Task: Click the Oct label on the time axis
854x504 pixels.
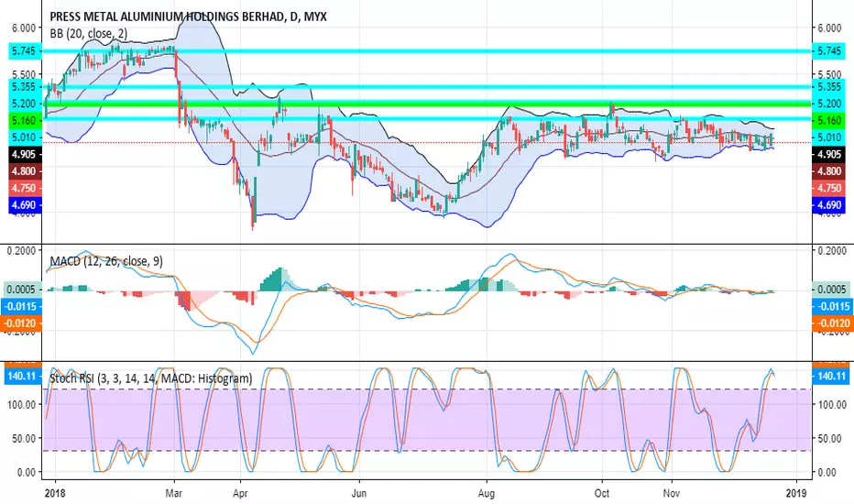Action: click(602, 493)
